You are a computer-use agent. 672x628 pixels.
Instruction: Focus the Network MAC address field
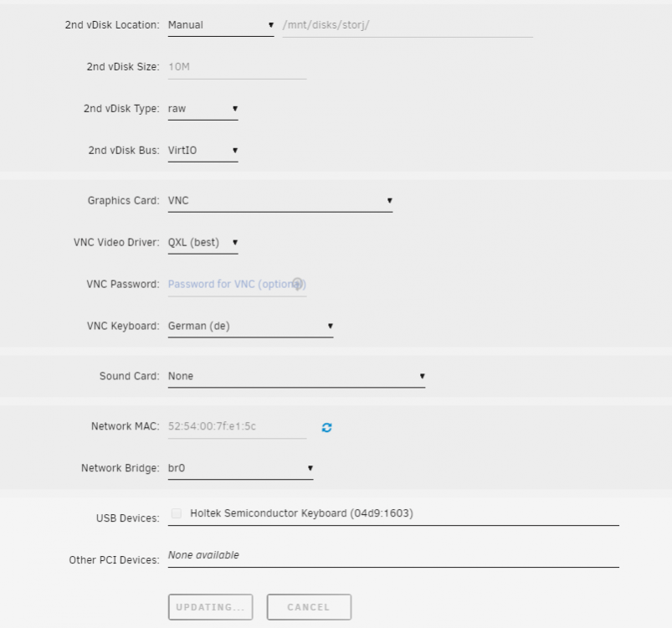237,426
